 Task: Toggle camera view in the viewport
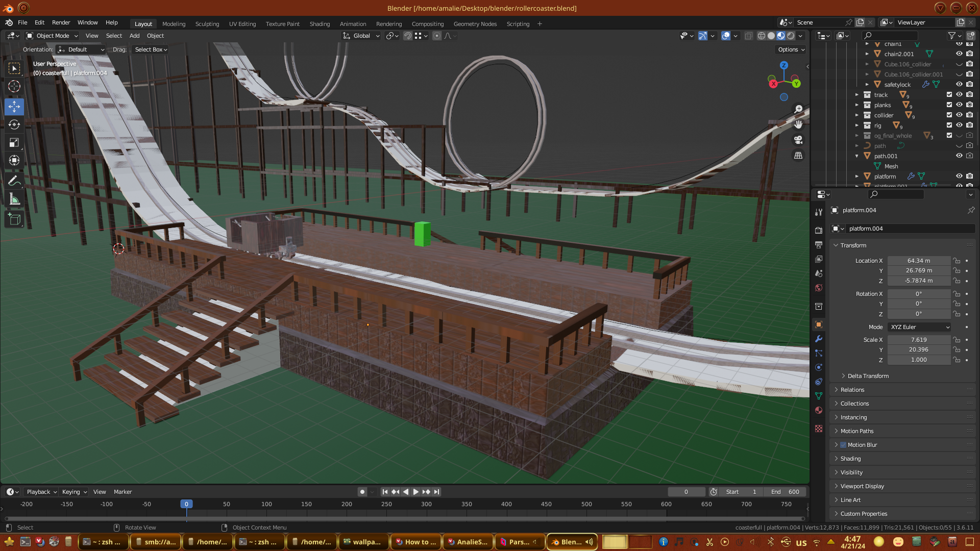click(x=798, y=140)
